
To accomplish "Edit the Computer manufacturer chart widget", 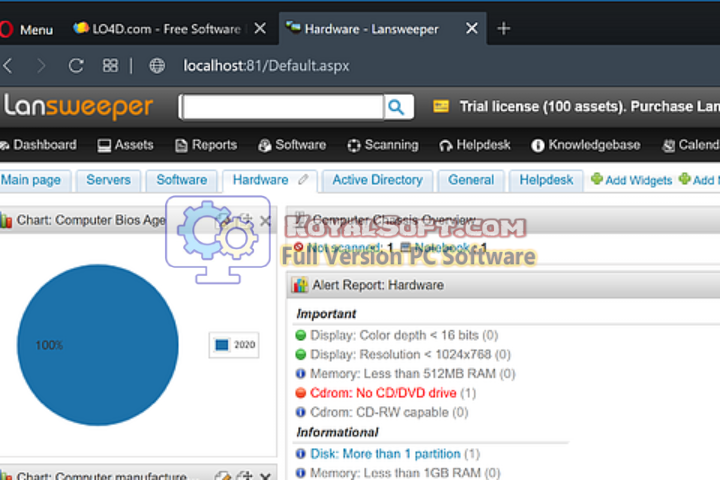I will [223, 476].
